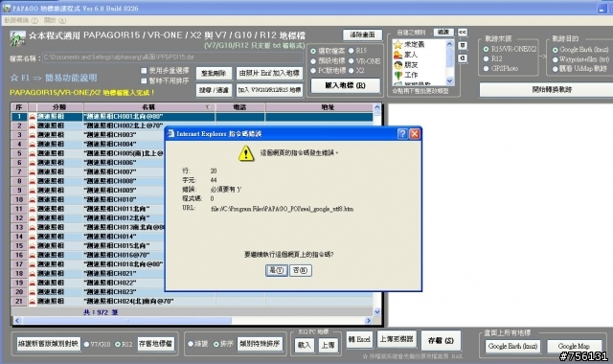The width and height of the screenshot is (613, 364).
Task: Select the V7/G10 radio at bottom
Action: [x=86, y=345]
